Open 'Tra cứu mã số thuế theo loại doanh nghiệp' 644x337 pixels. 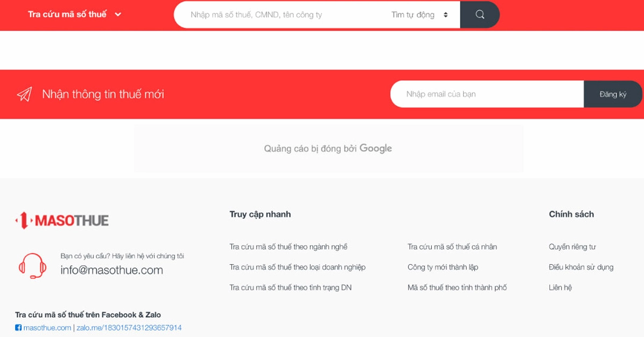(297, 267)
